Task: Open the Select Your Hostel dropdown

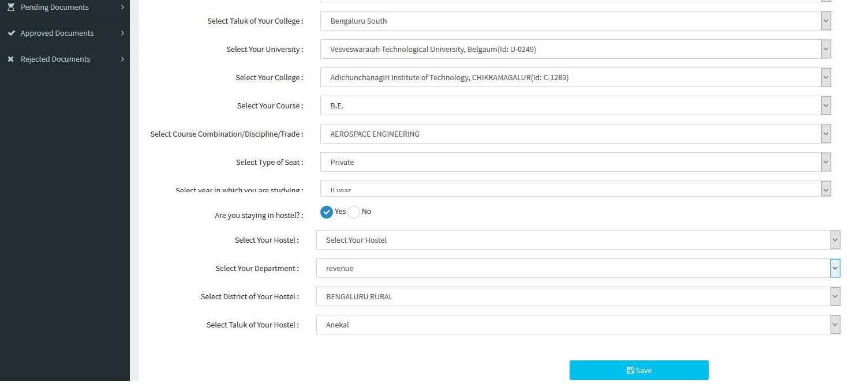Action: pyautogui.click(x=578, y=240)
